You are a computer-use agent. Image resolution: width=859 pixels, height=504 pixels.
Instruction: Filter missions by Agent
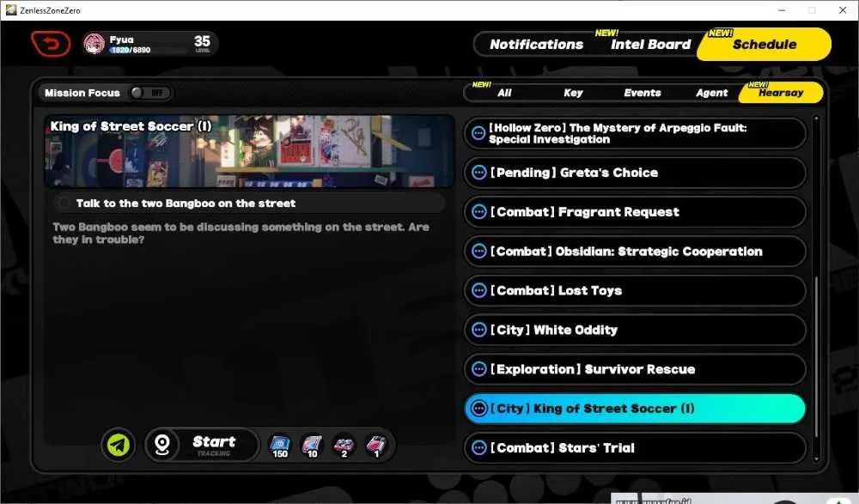point(711,93)
